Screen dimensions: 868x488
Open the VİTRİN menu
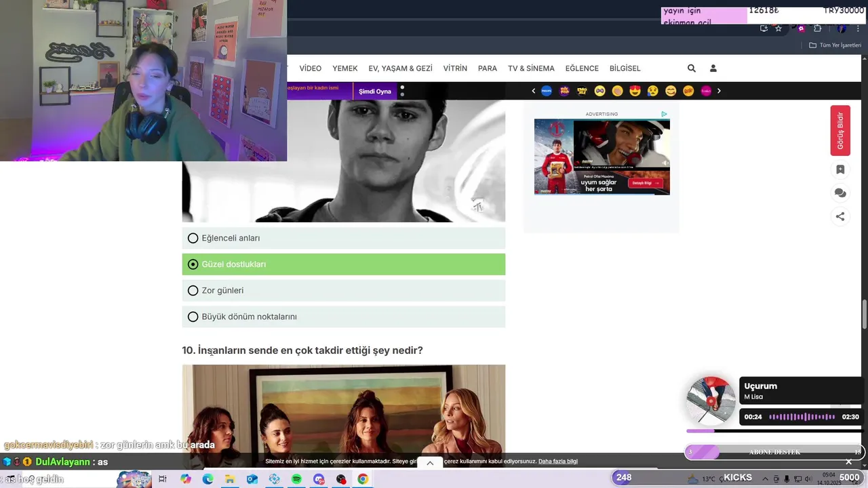pos(455,68)
